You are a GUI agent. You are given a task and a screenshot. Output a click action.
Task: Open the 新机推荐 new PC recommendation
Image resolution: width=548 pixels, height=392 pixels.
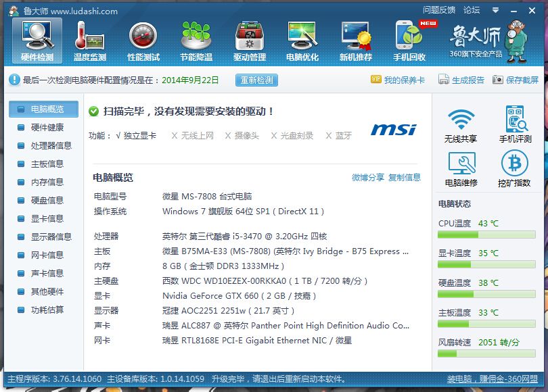point(356,41)
